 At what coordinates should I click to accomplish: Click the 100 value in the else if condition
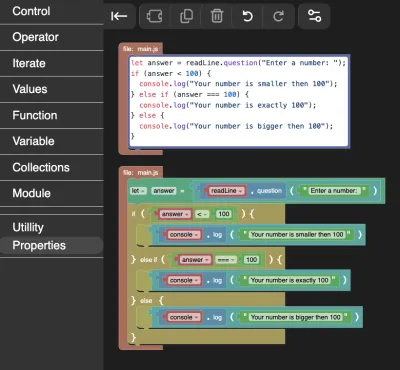(251, 259)
